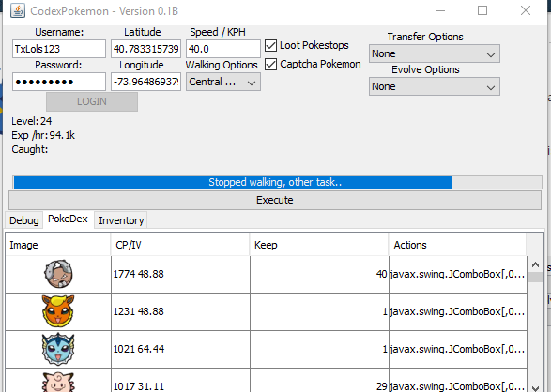Switch to the Debug tab
The height and width of the screenshot is (392, 551).
(24, 220)
